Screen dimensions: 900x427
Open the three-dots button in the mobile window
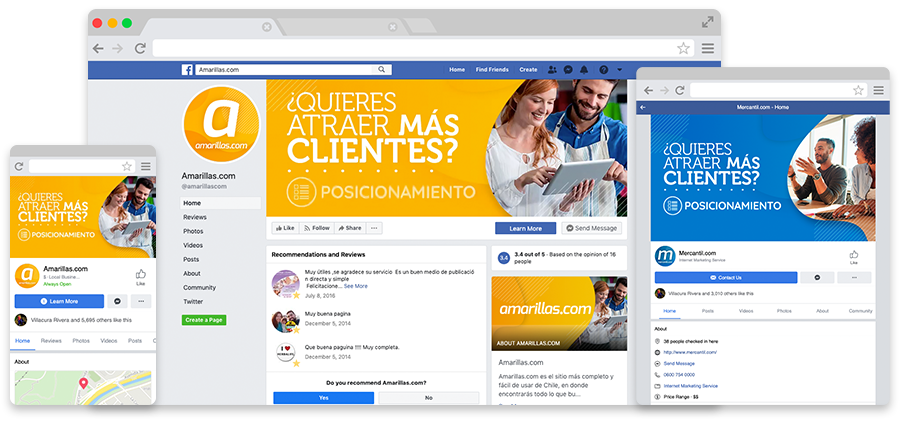[x=141, y=301]
